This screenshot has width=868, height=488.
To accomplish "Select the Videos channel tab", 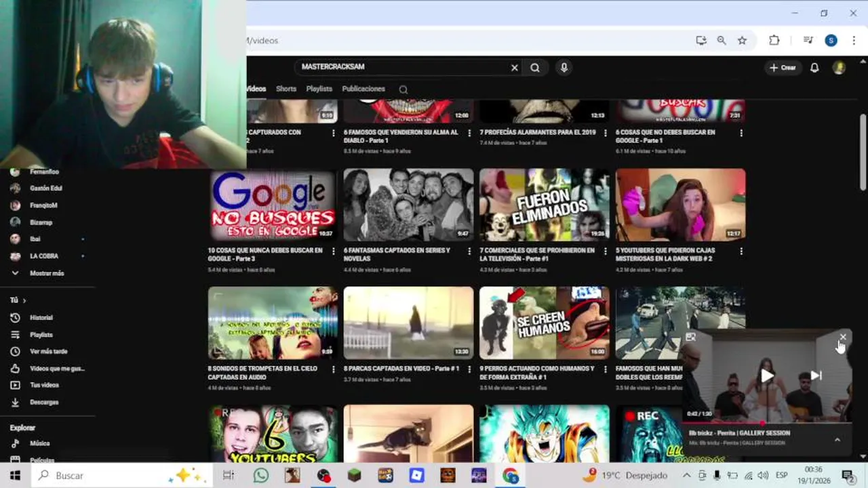I will tap(256, 89).
